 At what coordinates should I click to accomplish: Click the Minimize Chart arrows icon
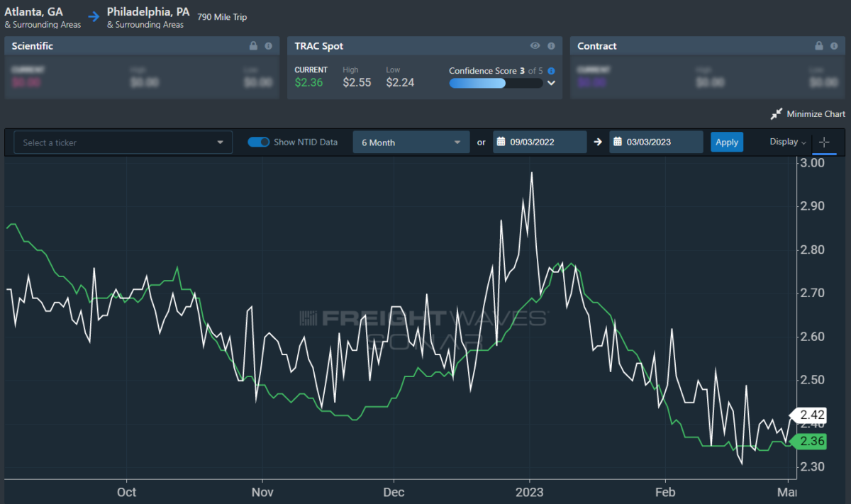click(776, 114)
